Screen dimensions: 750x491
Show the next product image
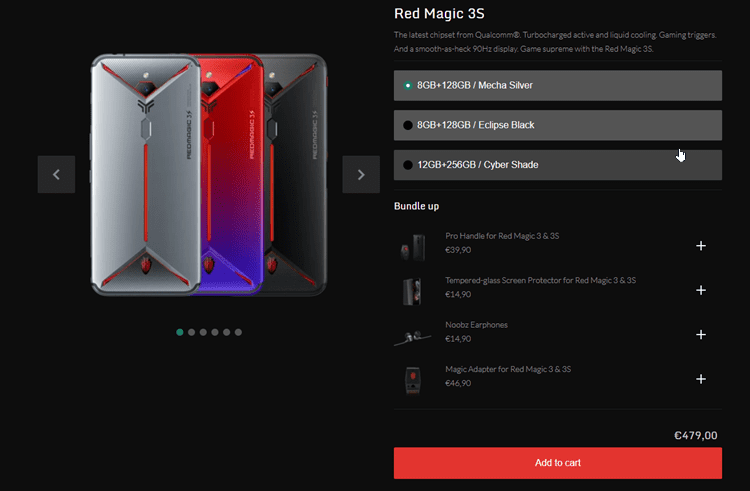361,175
